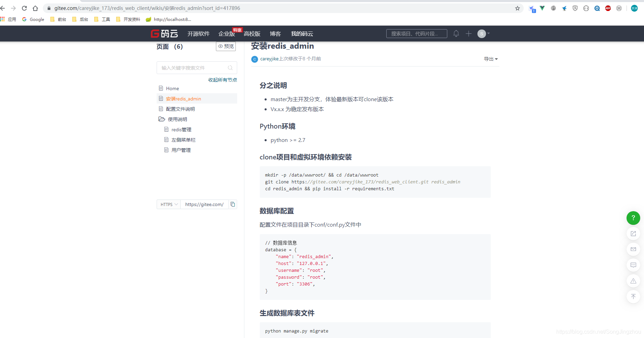Viewport: 644px width, 338px height.
Task: Open the 博客 nav item
Action: tap(275, 34)
